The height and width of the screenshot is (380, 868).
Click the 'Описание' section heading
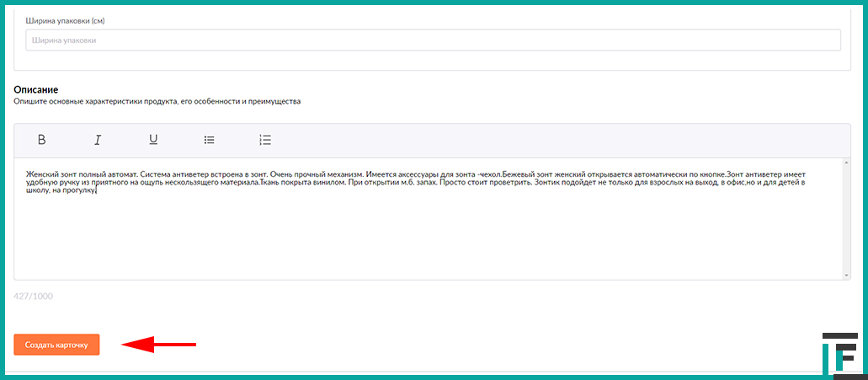coord(35,89)
